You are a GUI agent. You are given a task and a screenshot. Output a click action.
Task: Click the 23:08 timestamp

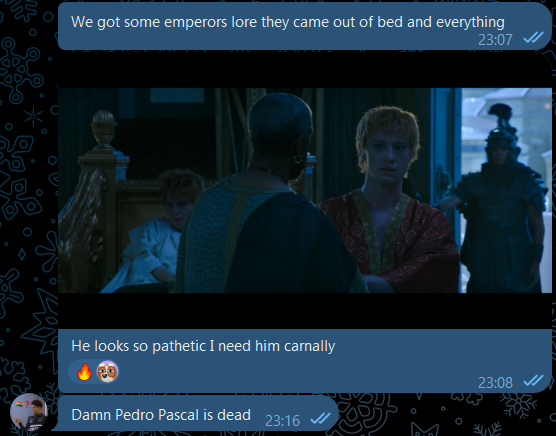pos(495,383)
